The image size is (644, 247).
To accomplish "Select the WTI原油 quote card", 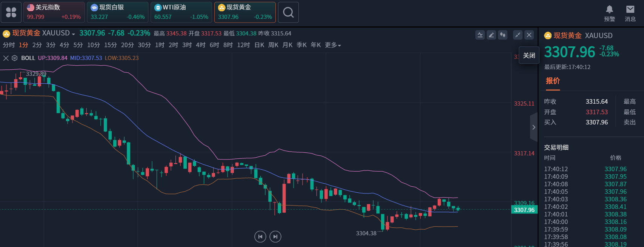I will (181, 12).
